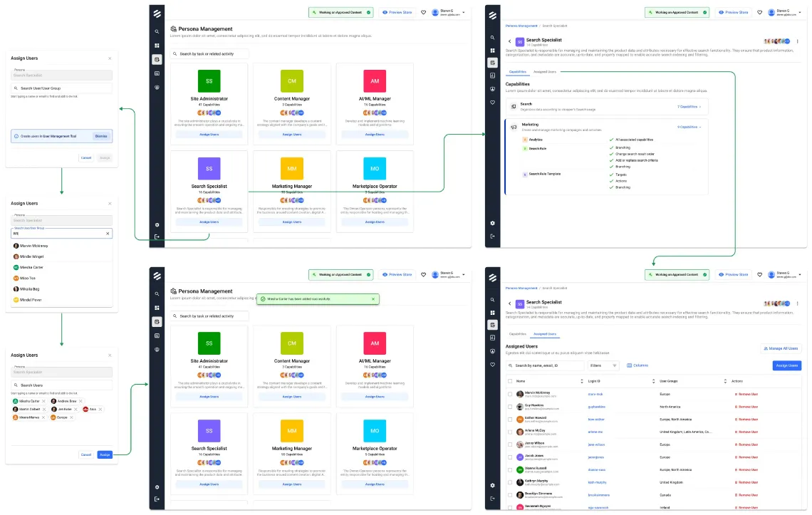Viewport: 812px width, 515px height.
Task: Select the Site Administrator green SS tile in the top-left screen
Action: tap(209, 80)
